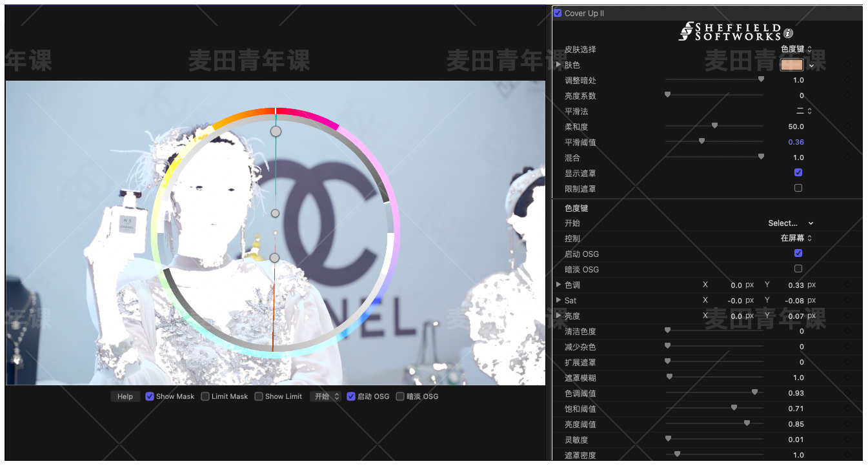The width and height of the screenshot is (868, 466).
Task: Click the 色调阈值 slider handle
Action: (x=754, y=392)
